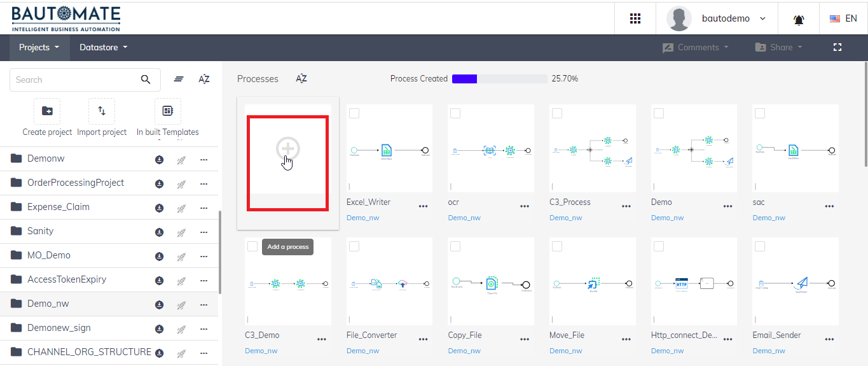This screenshot has width=868, height=366.
Task: Open the bautodemo user dropdown
Action: 733,18
